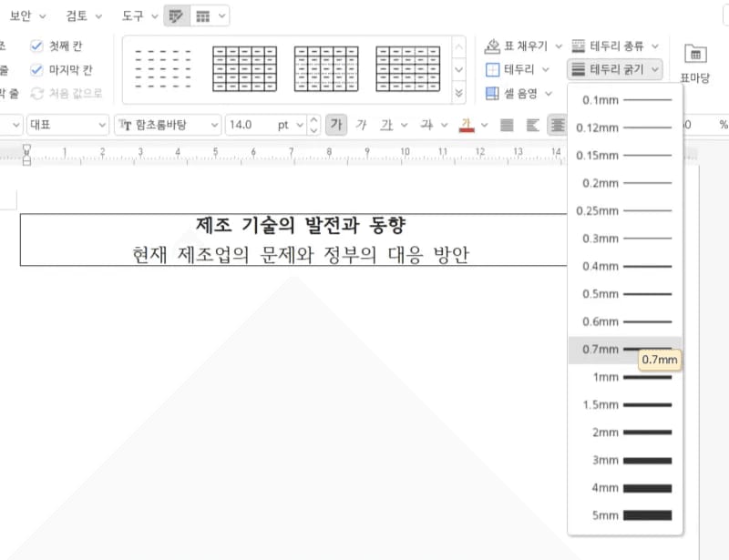Open the 표마당 table templates panel
This screenshot has width=729, height=560.
pyautogui.click(x=695, y=56)
